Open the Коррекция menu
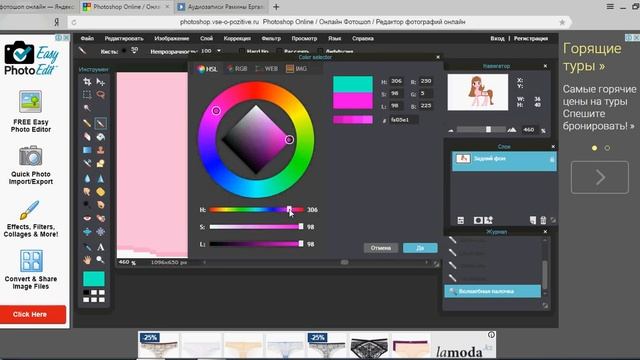Viewport: 640px width, 360px height. tap(237, 38)
